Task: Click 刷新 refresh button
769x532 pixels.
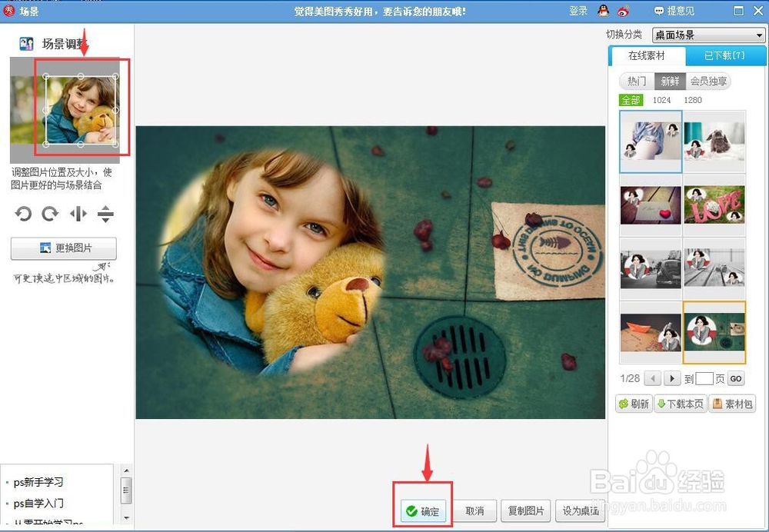Action: pyautogui.click(x=634, y=404)
